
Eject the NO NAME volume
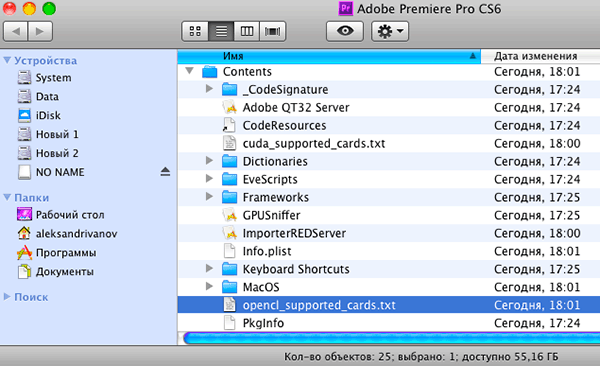pyautogui.click(x=165, y=172)
